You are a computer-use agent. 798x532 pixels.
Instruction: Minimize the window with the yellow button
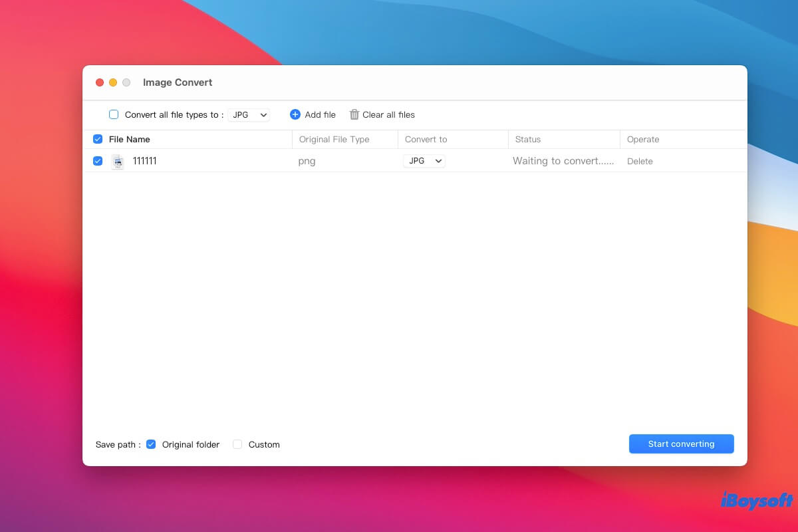point(113,82)
